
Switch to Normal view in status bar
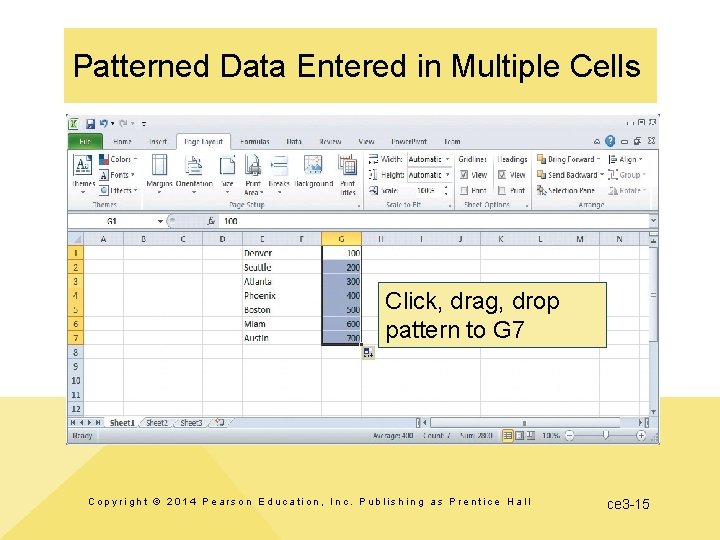pyautogui.click(x=507, y=435)
